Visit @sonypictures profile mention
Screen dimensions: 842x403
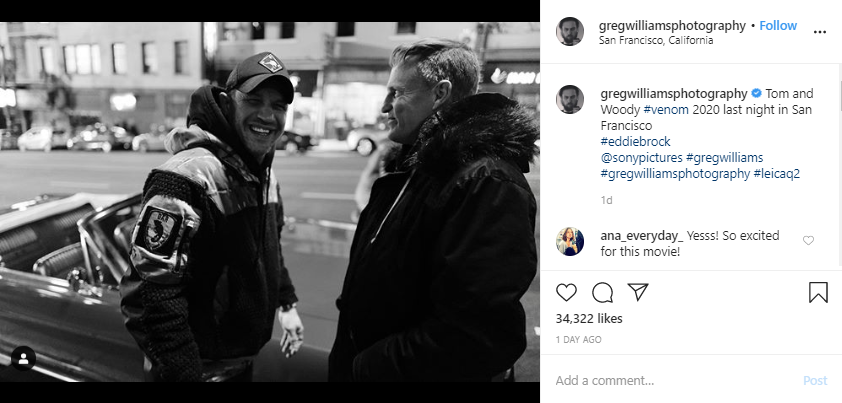[641, 158]
